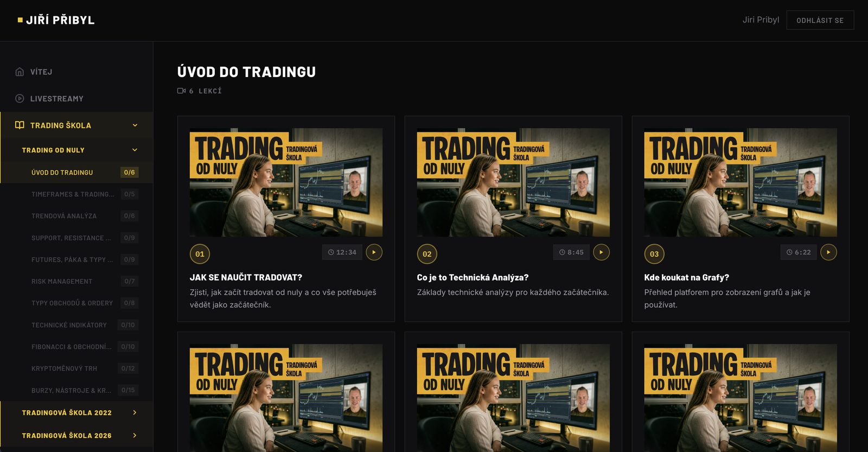
Task: Open Typy obchodů & ordery chapter
Action: click(76, 303)
